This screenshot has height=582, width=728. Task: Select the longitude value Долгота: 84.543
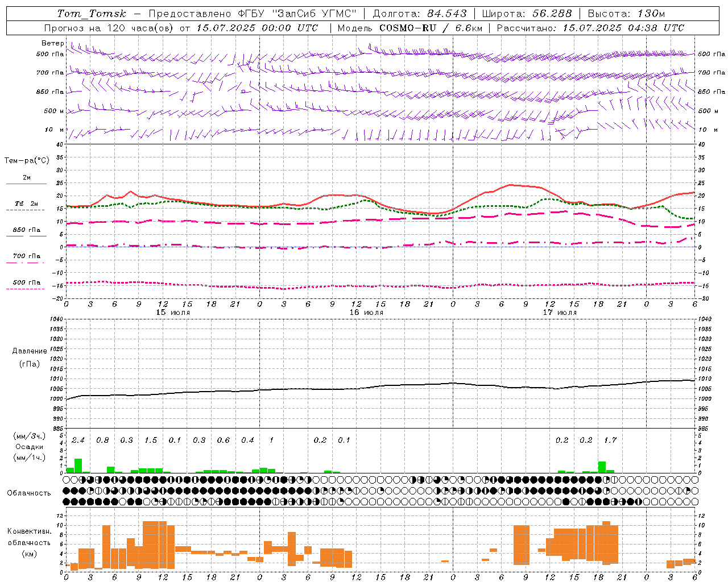420,14
